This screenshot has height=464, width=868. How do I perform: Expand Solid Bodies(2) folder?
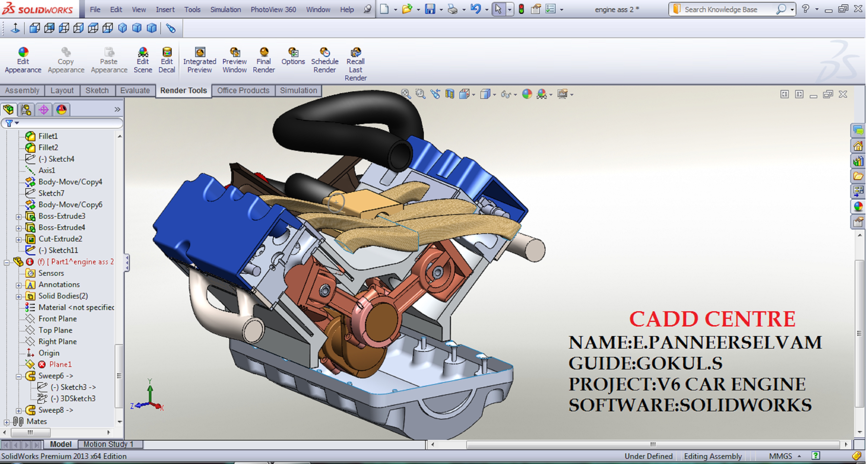[19, 296]
